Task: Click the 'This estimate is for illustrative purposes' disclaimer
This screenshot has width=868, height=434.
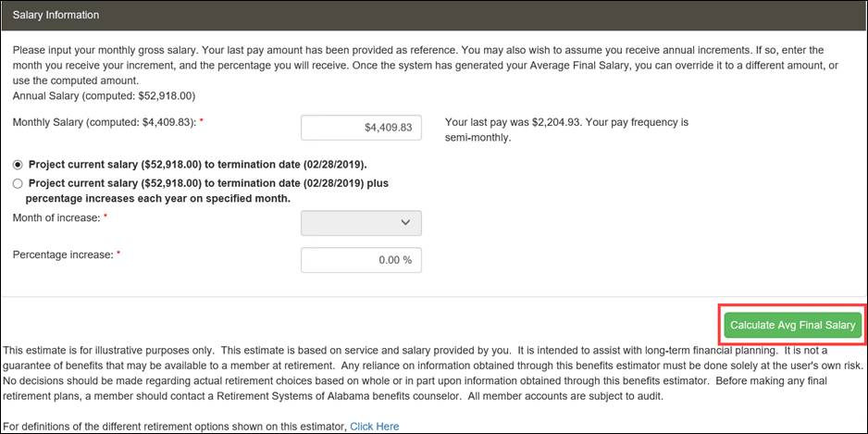Action: [x=433, y=374]
